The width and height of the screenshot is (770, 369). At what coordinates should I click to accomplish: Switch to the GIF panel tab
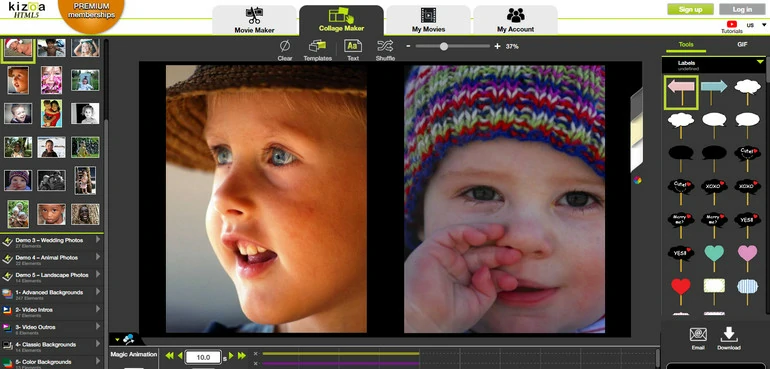click(742, 45)
